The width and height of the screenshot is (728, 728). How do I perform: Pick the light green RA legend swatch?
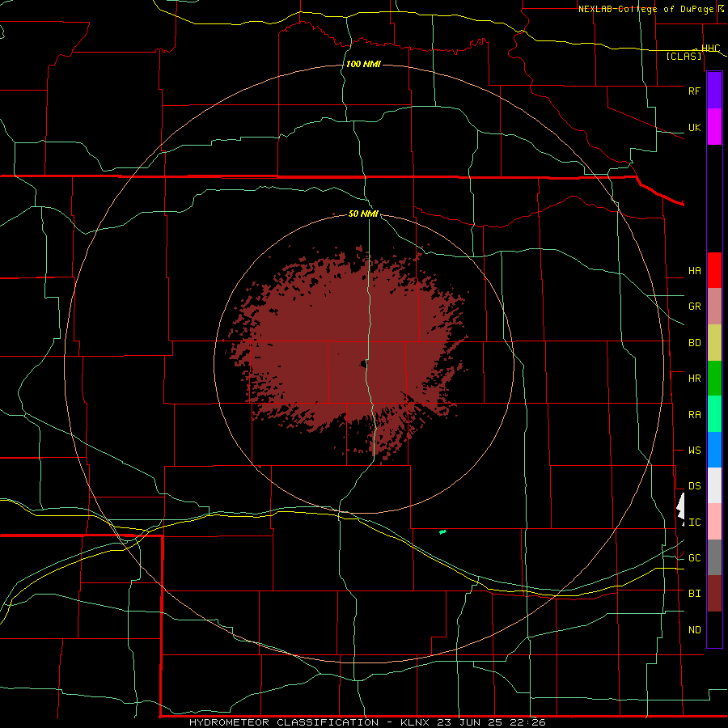coord(714,414)
